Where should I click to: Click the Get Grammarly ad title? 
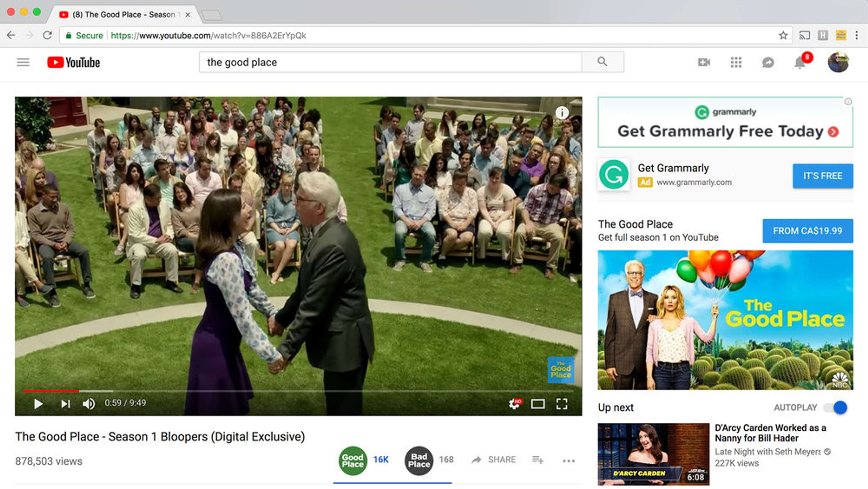673,168
